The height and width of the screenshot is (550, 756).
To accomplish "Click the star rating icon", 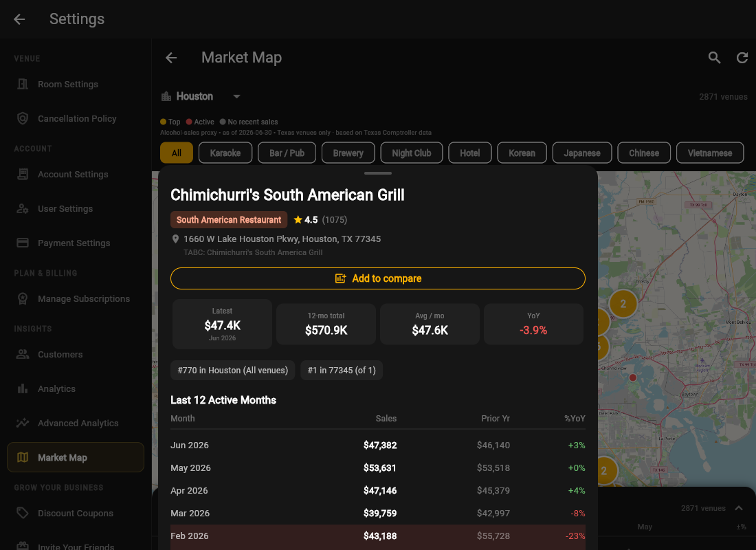I will (x=298, y=220).
